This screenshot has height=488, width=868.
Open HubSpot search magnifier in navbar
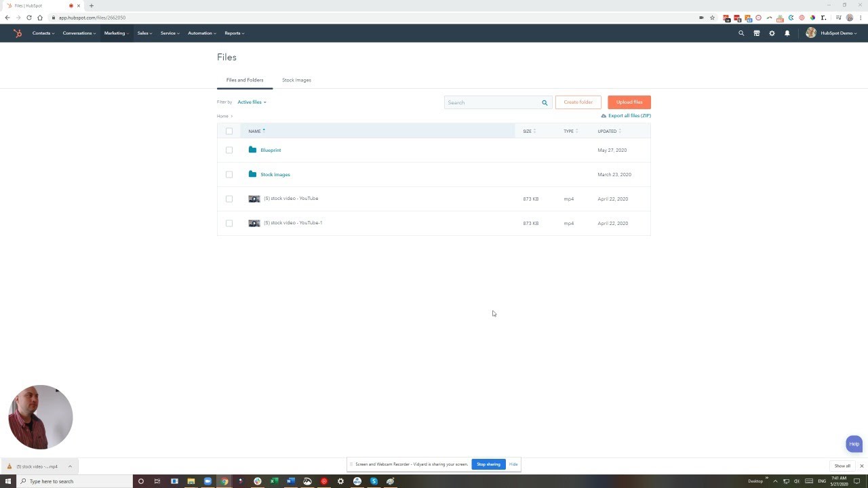(x=741, y=33)
